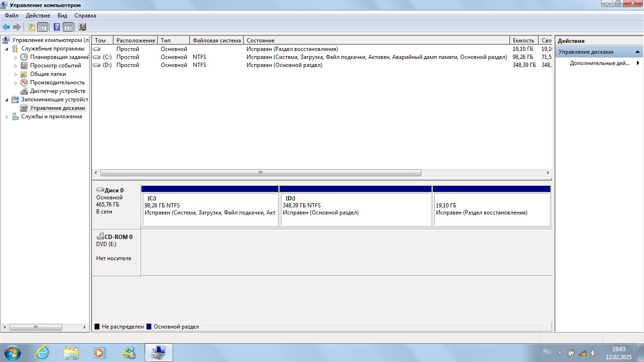Image resolution: width=644 pixels, height=362 pixels.
Task: Collapse the Управление дисками actions section
Action: tap(637, 52)
